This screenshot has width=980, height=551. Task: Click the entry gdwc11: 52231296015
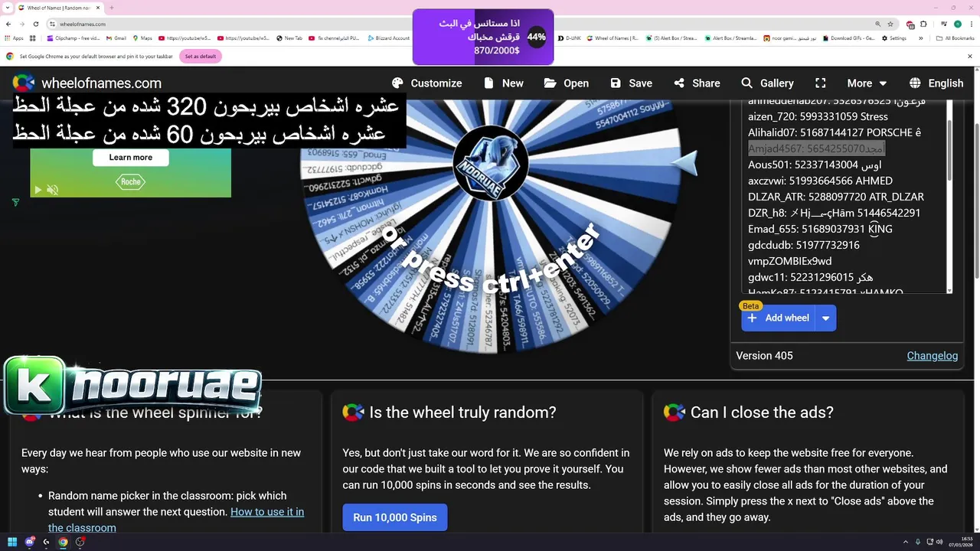tap(810, 277)
